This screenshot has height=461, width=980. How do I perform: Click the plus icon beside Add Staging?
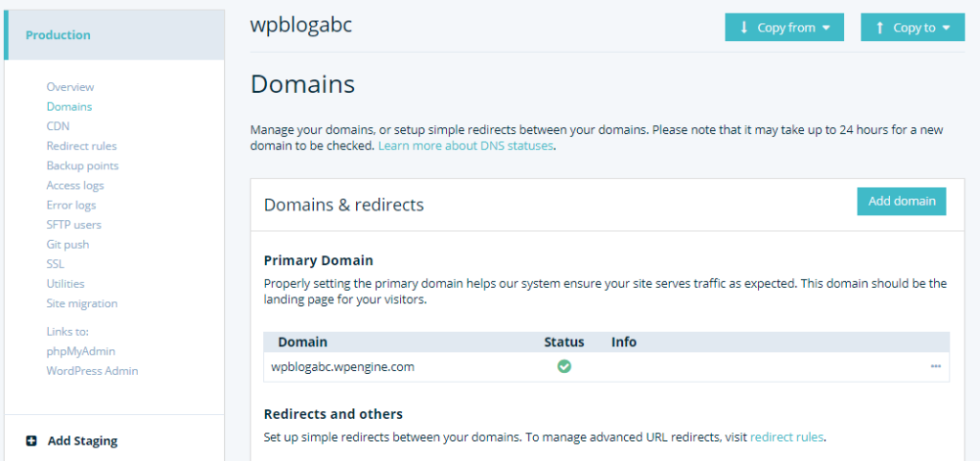click(x=32, y=441)
